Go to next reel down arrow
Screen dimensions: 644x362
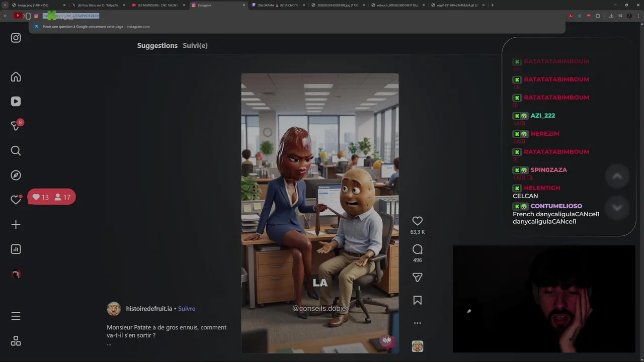(x=617, y=208)
